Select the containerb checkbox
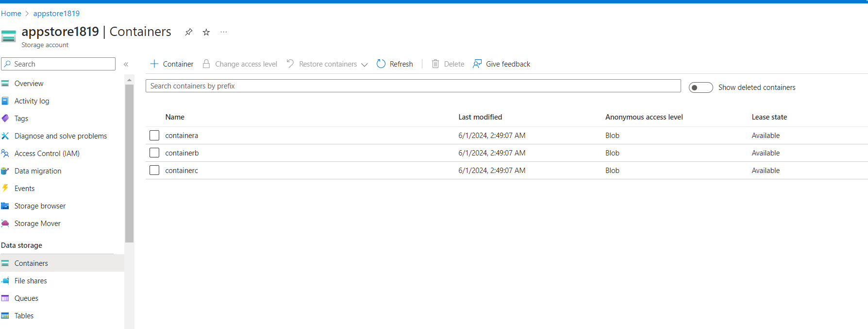Screen dimensions: 868x329 (x=154, y=153)
